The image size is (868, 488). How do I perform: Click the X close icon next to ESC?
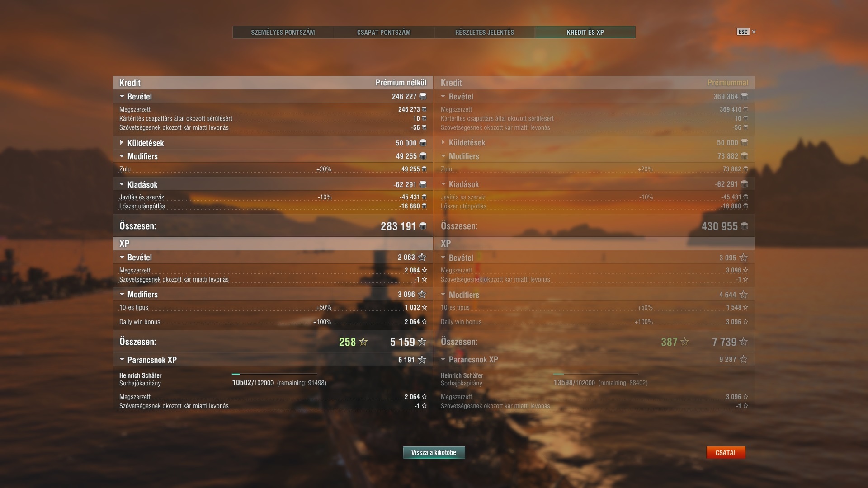[x=754, y=32]
